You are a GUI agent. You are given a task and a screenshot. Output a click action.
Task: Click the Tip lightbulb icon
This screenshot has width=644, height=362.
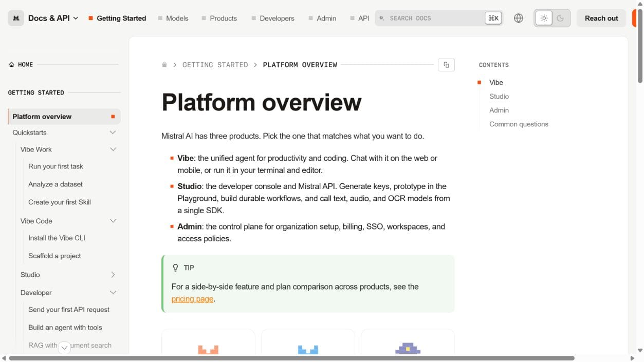(175, 268)
